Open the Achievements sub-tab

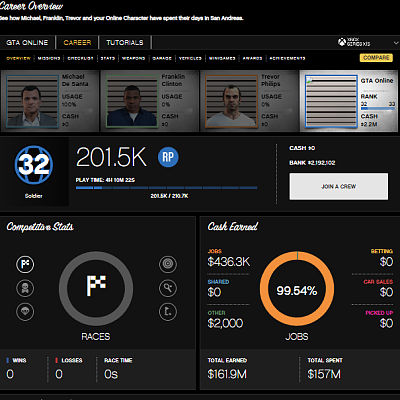(287, 58)
